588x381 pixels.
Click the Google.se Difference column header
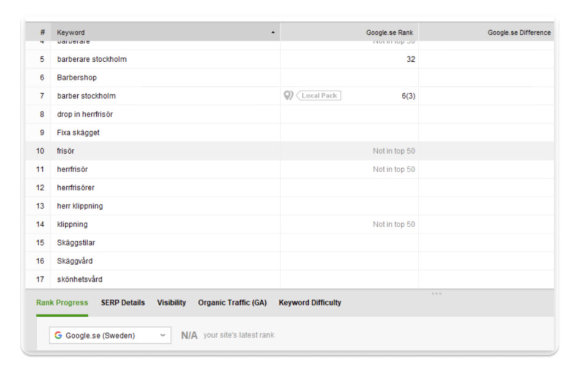coord(519,32)
